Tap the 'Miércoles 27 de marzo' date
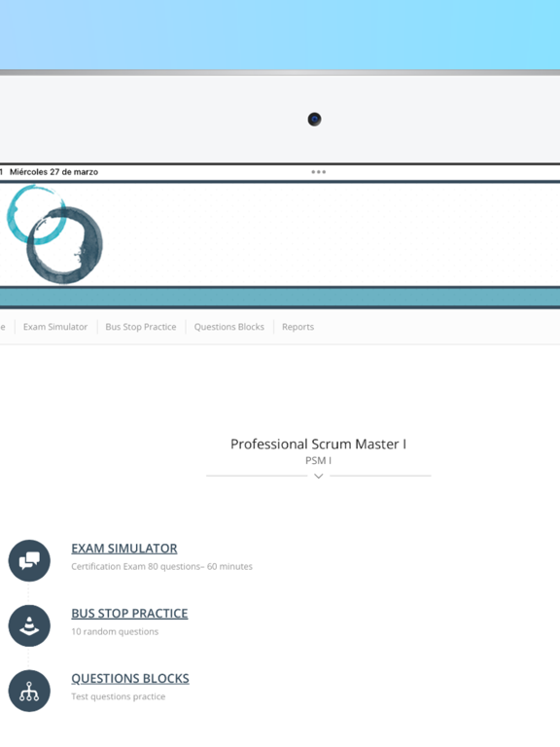 click(53, 172)
